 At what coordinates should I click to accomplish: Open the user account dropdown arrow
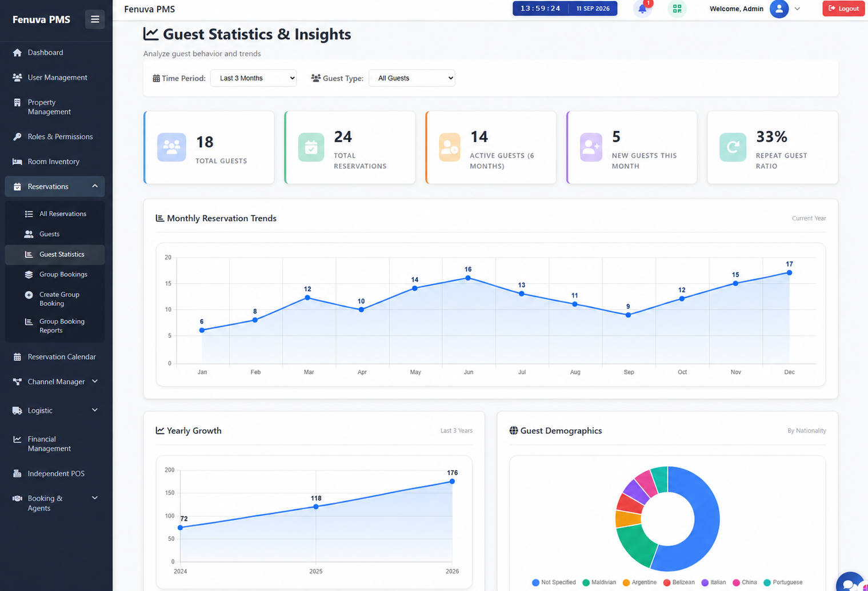[797, 9]
